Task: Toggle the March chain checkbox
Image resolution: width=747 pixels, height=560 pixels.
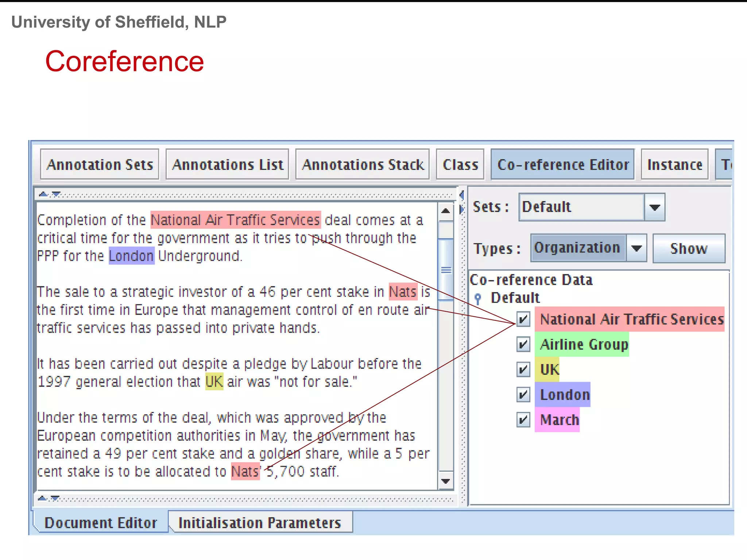Action: tap(523, 420)
